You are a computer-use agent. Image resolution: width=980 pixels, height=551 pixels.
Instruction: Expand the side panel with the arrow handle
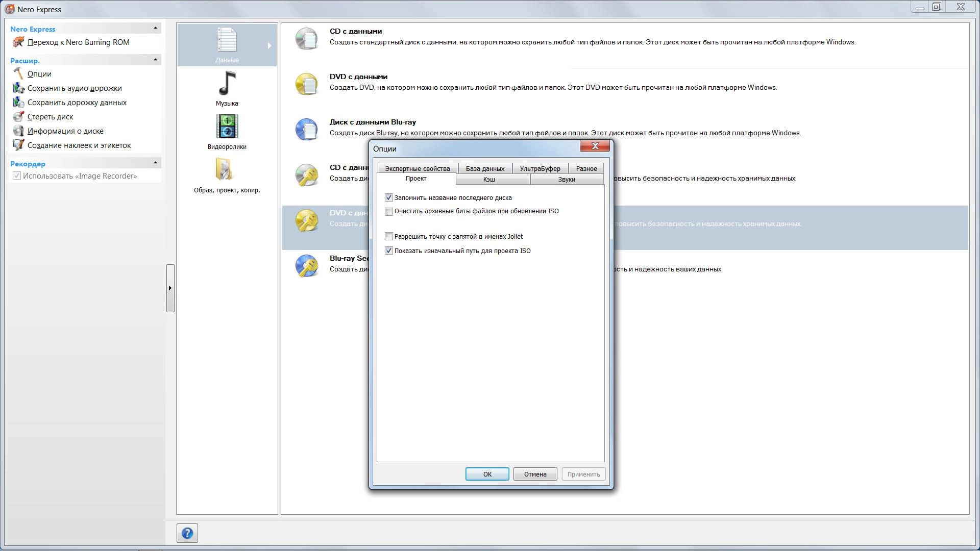point(170,288)
